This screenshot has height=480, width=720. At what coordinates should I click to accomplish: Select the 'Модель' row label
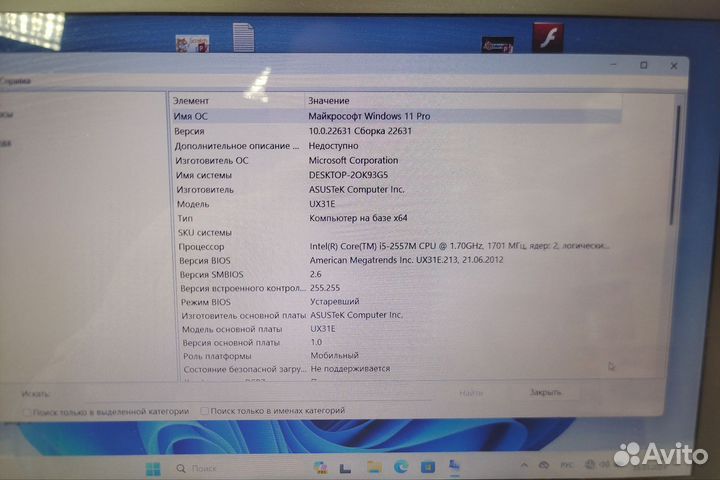point(193,204)
